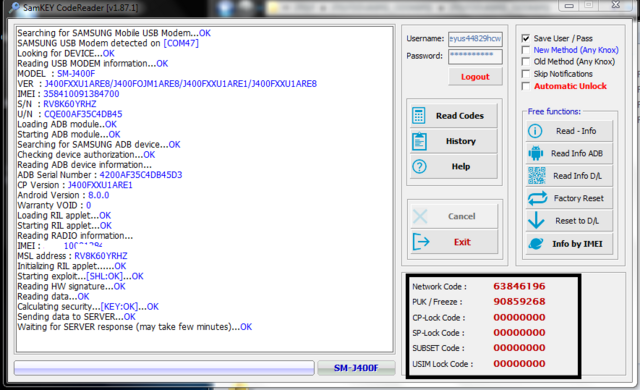Click the Cancel X icon
Screen dimensions: 640x390
tap(420, 216)
